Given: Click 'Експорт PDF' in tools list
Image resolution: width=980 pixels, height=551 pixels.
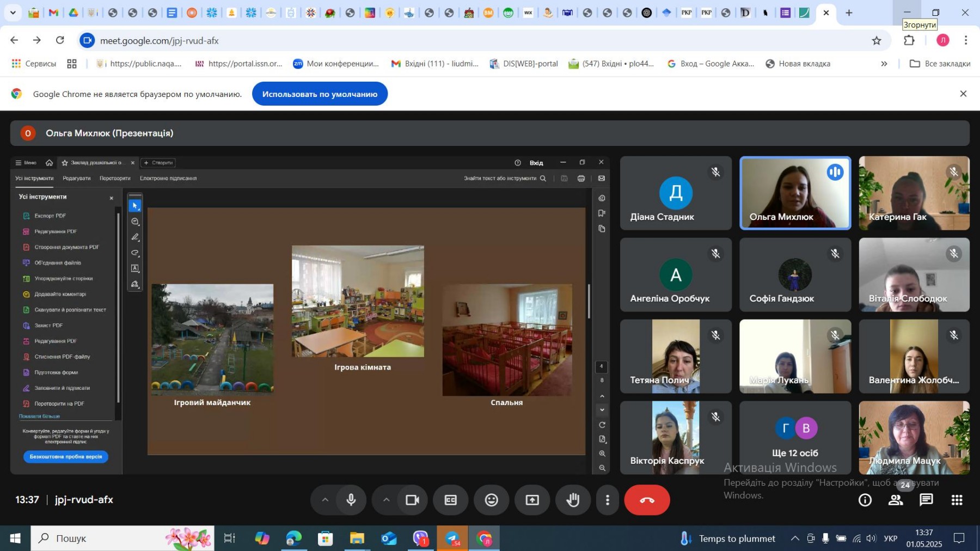Looking at the screenshot, I should click(x=50, y=216).
